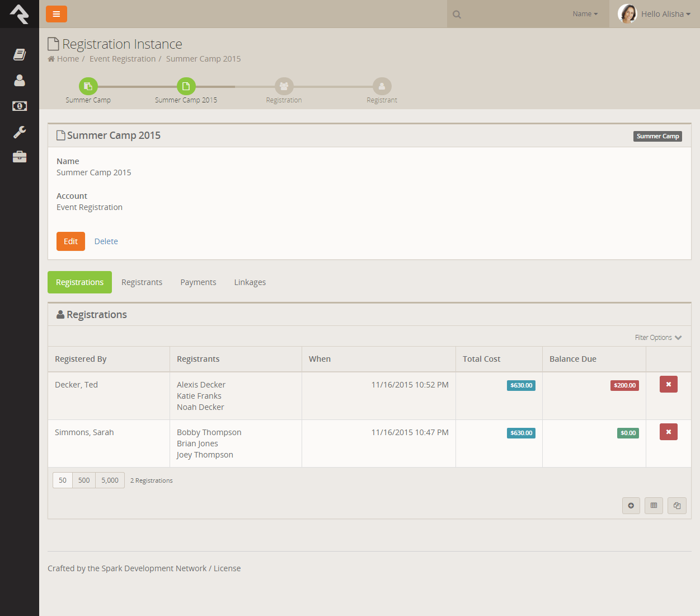Click the Delete link for Summer Camp 2015
The height and width of the screenshot is (616, 700).
pyautogui.click(x=106, y=241)
